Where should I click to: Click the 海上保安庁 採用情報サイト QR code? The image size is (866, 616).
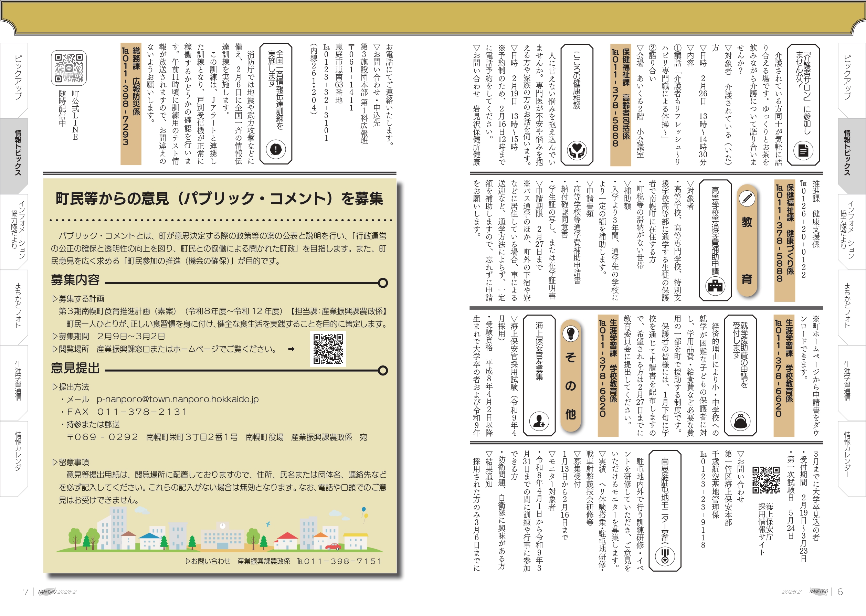click(765, 480)
